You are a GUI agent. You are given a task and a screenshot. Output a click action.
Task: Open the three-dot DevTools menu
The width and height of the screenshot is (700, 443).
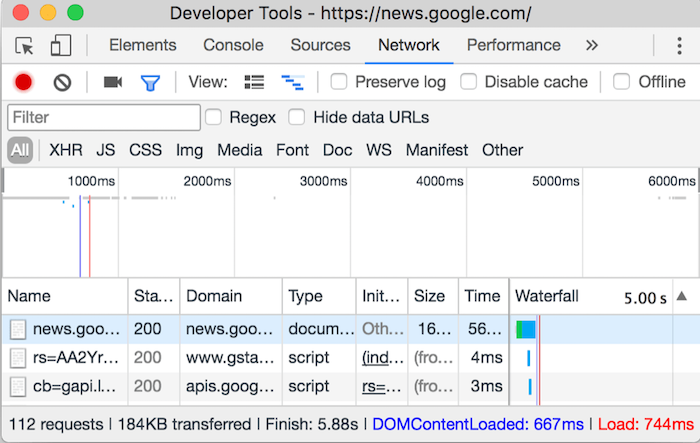tap(679, 46)
